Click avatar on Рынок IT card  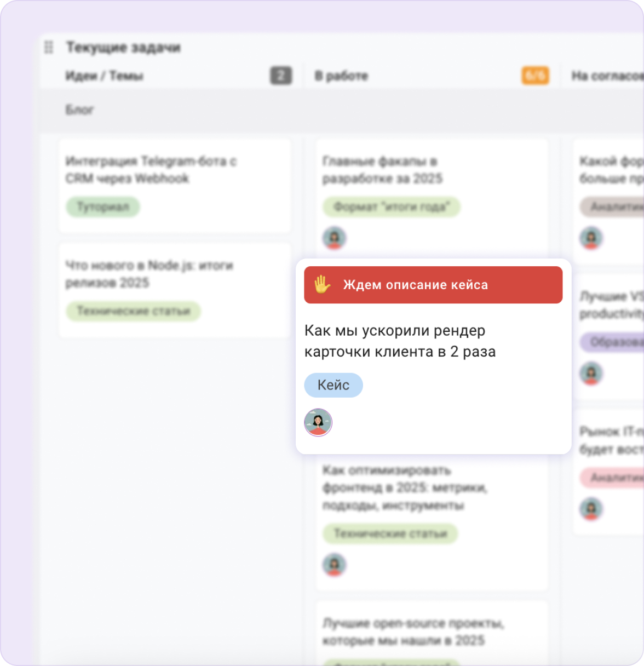tap(591, 509)
